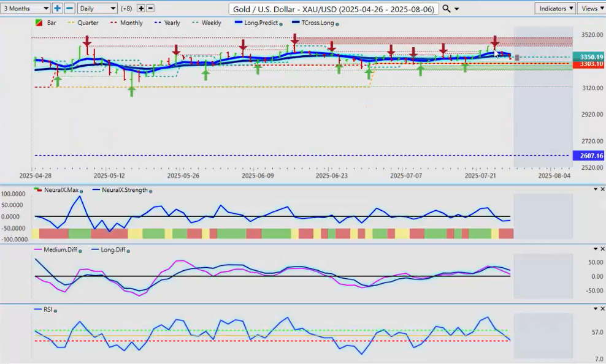
Task: Click the Bar legend color swatch
Action: (39, 23)
